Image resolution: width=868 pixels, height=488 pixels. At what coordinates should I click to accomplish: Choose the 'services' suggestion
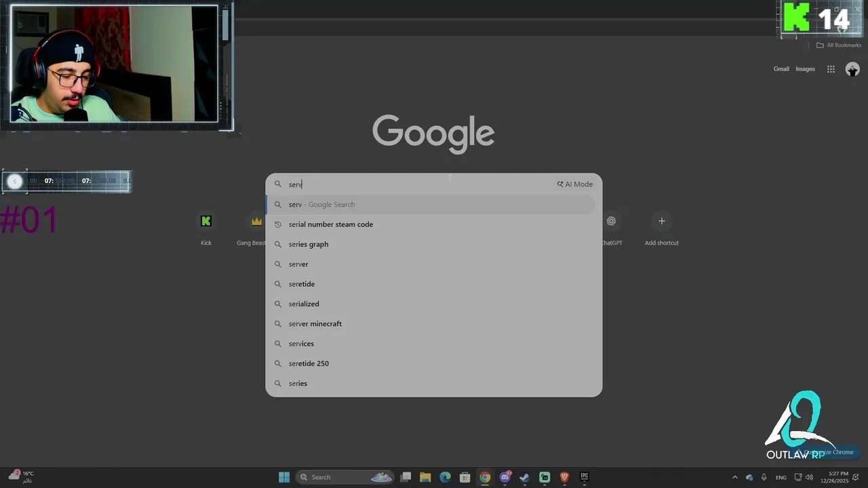click(430, 344)
